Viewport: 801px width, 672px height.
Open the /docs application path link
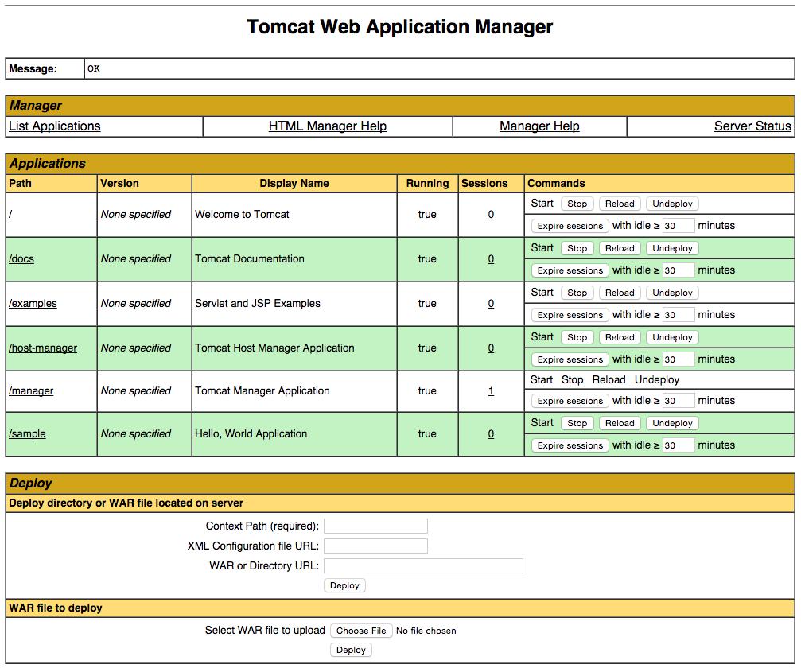click(21, 258)
